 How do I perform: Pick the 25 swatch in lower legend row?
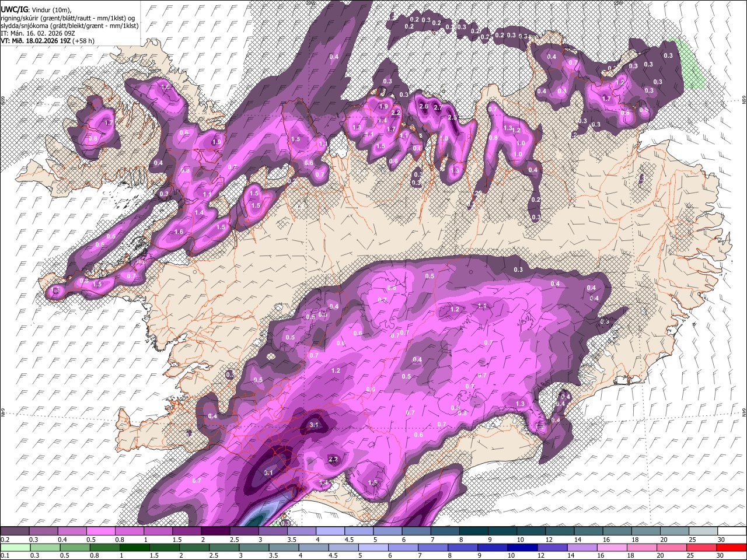click(701, 547)
